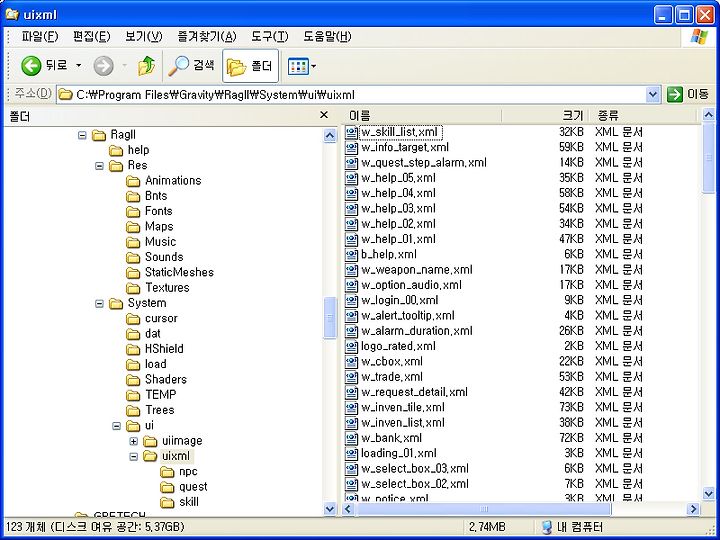Select the HShield folder icon
The height and width of the screenshot is (540, 720).
point(133,349)
